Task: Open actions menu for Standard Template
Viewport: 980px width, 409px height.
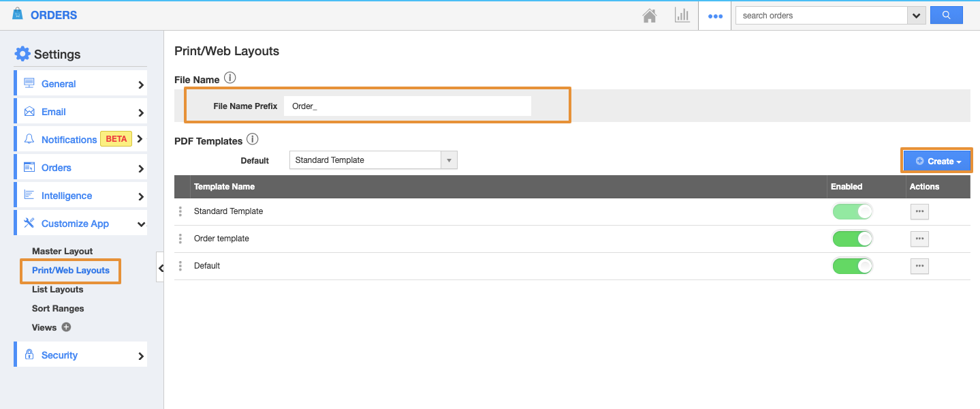Action: (919, 211)
